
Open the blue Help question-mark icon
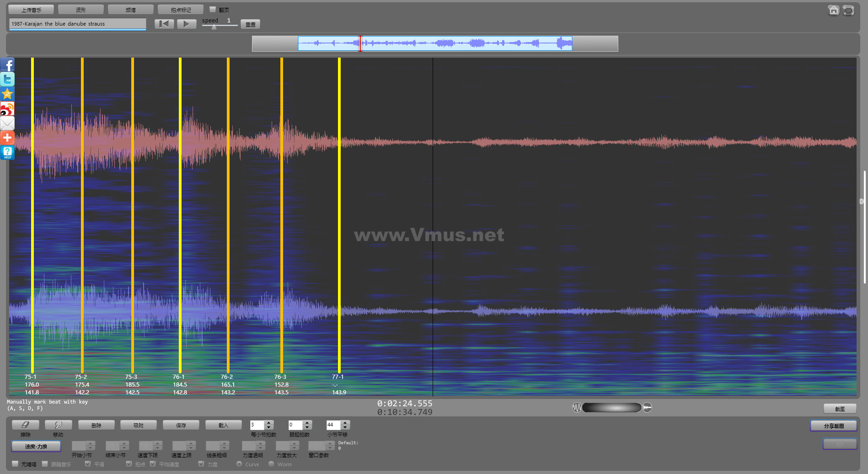click(x=7, y=152)
